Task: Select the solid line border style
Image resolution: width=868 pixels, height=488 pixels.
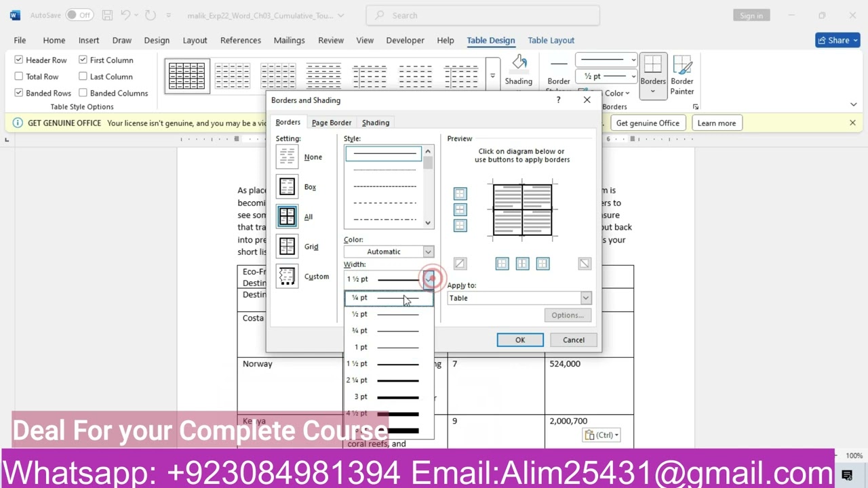Action: point(384,153)
